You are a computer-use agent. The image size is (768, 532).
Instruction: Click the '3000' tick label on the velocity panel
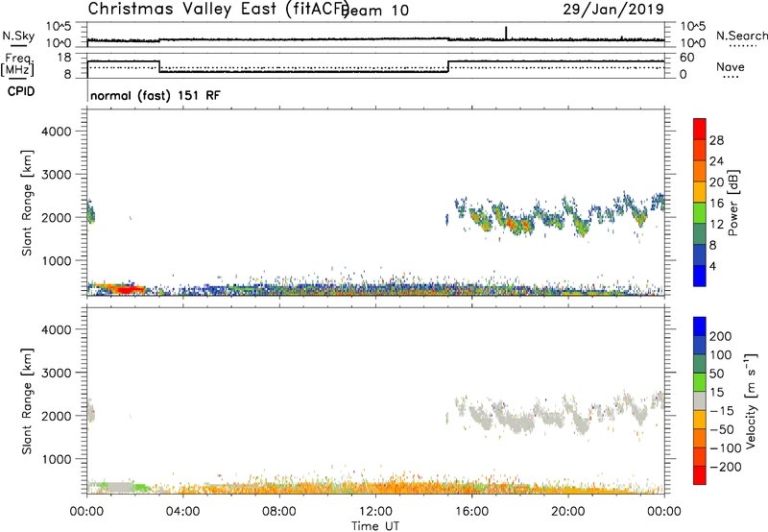[57, 373]
